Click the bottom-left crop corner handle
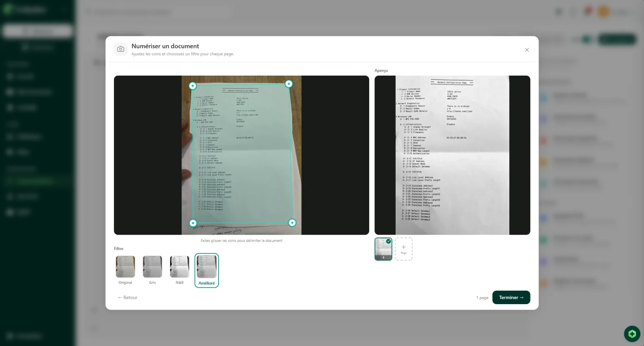The height and width of the screenshot is (346, 644). click(x=193, y=223)
